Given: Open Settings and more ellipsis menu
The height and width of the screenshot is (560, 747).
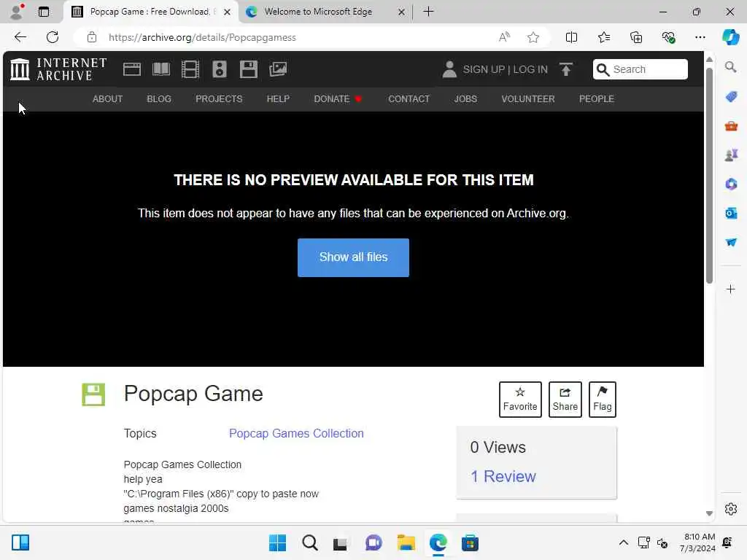Looking at the screenshot, I should coord(700,37).
